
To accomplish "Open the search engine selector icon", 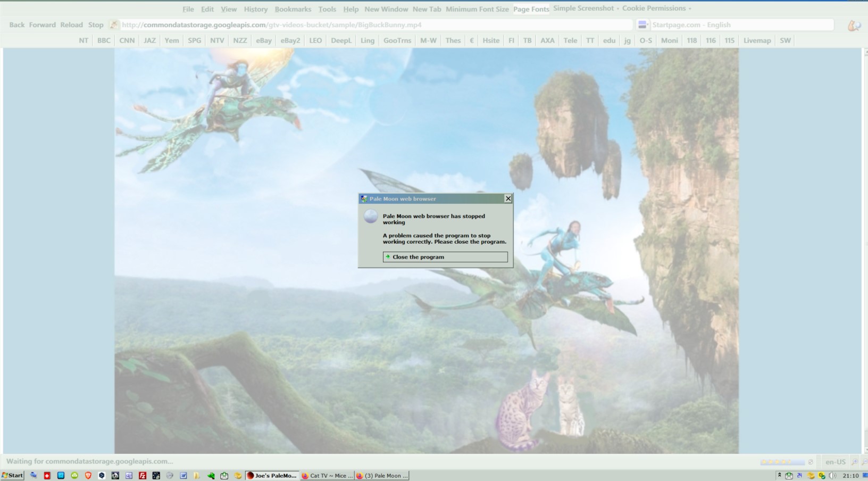I will click(x=643, y=24).
